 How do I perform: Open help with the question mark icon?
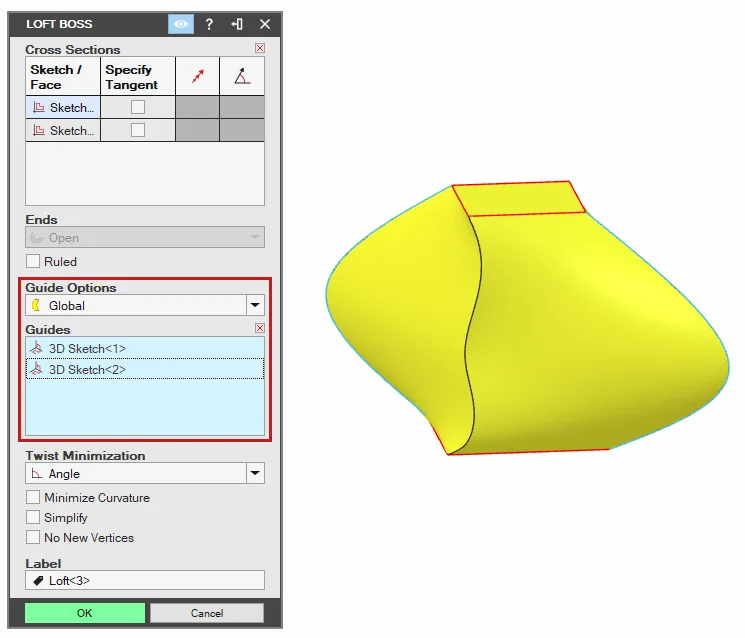pos(209,24)
